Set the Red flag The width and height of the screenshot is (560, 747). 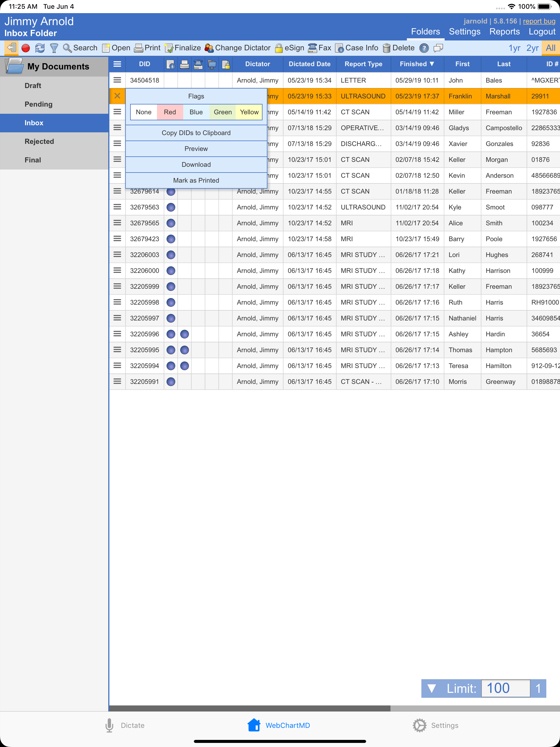coord(170,112)
